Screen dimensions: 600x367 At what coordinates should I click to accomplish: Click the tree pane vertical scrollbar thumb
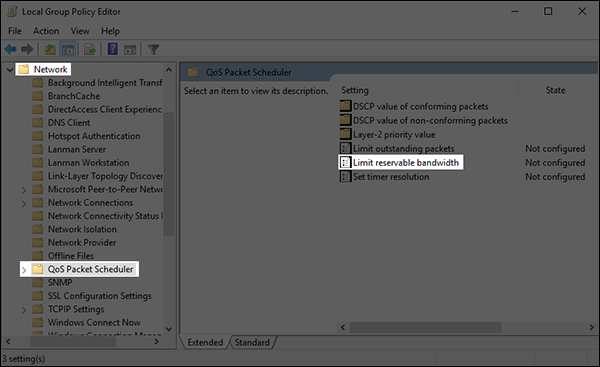(x=169, y=174)
